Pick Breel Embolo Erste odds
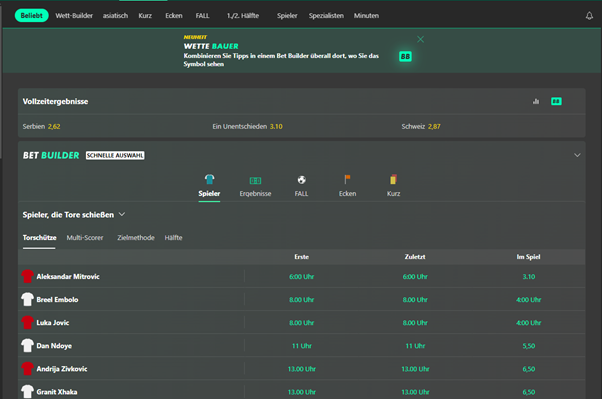The width and height of the screenshot is (602, 399). [x=301, y=300]
